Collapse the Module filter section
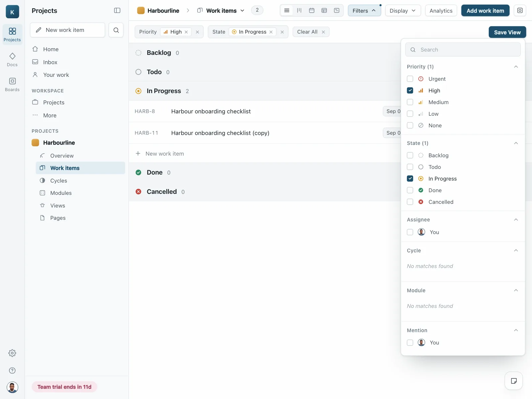532x399 pixels. [516, 291]
